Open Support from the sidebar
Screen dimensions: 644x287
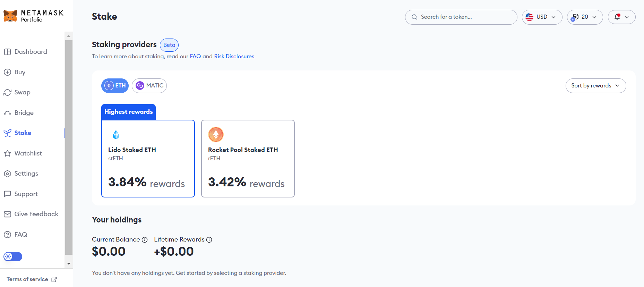[x=26, y=194]
